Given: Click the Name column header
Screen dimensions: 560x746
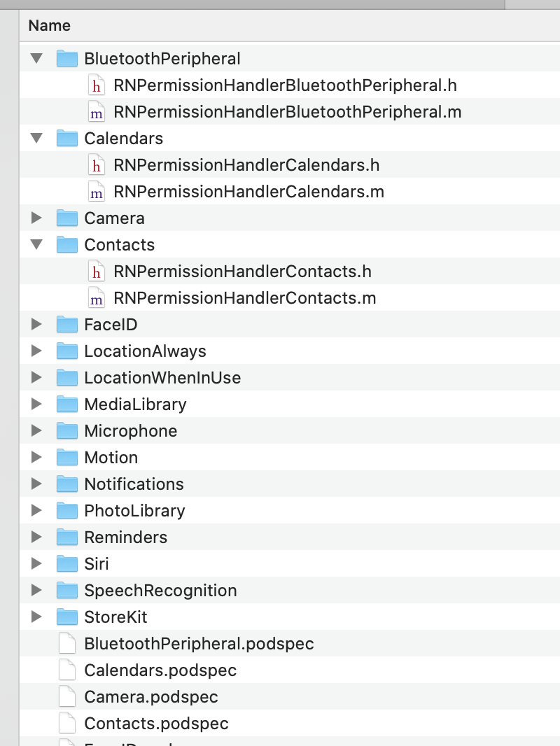Looking at the screenshot, I should (x=49, y=25).
